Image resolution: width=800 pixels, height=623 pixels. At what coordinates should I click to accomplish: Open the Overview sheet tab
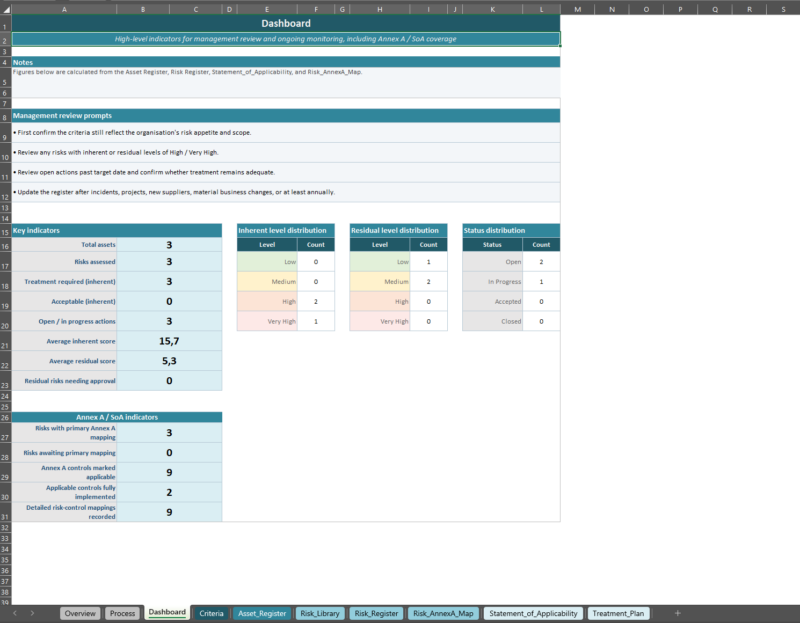pyautogui.click(x=80, y=613)
